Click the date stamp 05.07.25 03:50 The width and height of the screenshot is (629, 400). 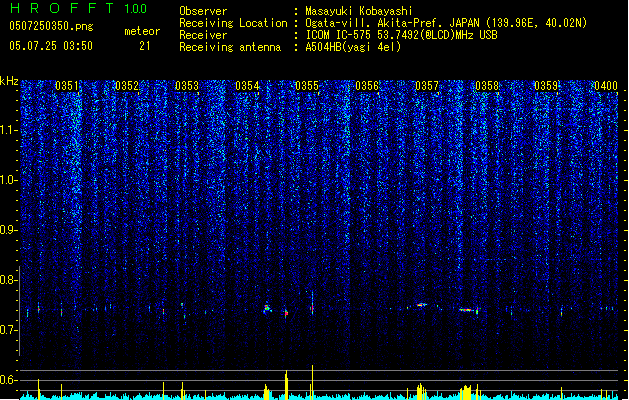pos(51,46)
